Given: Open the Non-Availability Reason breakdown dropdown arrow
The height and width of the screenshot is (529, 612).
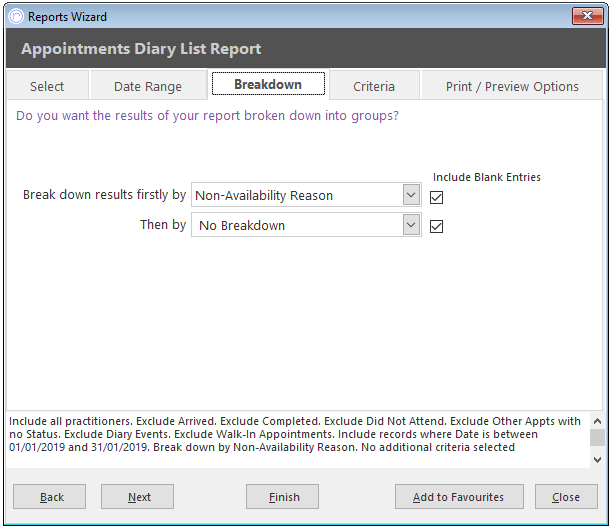Looking at the screenshot, I should click(411, 194).
